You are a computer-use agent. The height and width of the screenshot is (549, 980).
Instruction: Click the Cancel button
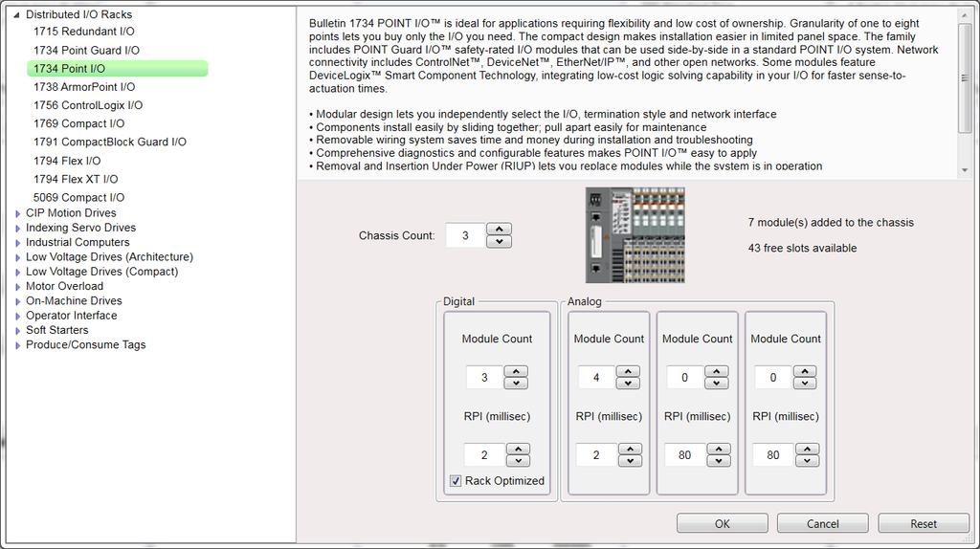point(822,523)
